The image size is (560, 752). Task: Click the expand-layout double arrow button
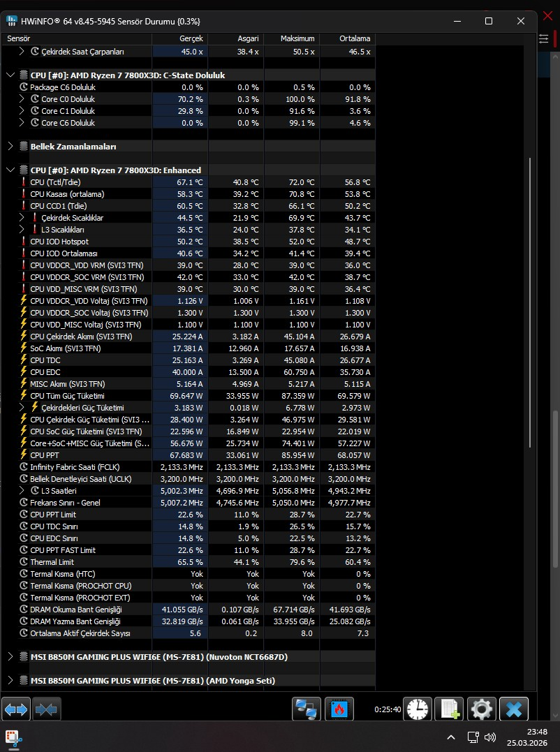(x=16, y=709)
